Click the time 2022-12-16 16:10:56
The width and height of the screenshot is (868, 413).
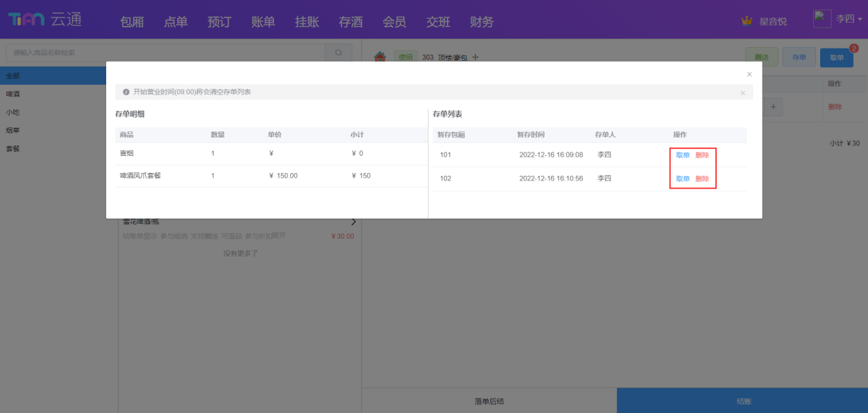tap(551, 179)
